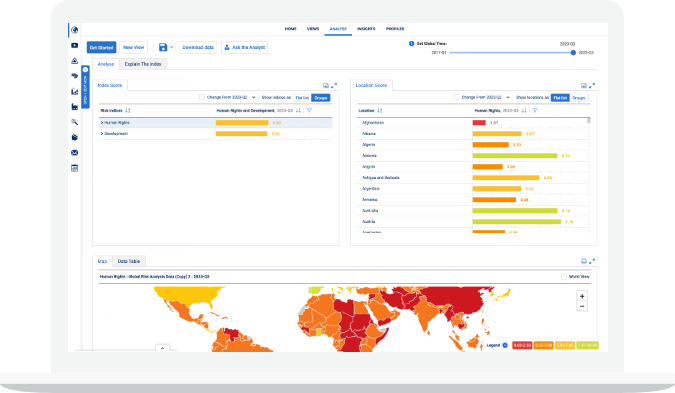Image resolution: width=675 pixels, height=393 pixels.
Task: Click the green legend swatch
Action: (588, 345)
